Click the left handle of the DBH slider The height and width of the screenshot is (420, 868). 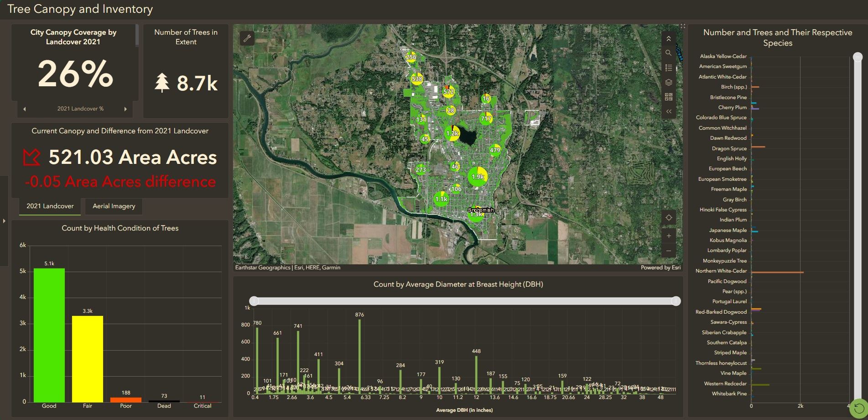coord(254,300)
